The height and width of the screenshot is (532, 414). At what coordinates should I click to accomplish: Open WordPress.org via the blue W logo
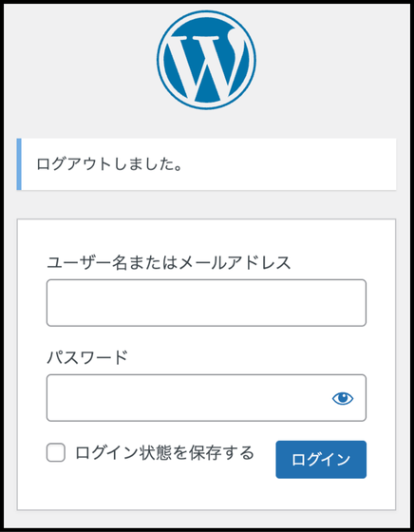pos(206,60)
